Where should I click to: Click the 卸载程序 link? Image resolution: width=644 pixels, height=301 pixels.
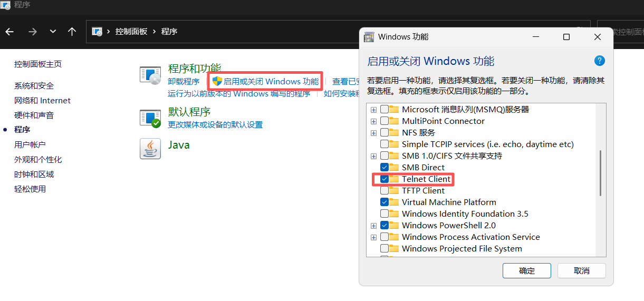tap(184, 82)
